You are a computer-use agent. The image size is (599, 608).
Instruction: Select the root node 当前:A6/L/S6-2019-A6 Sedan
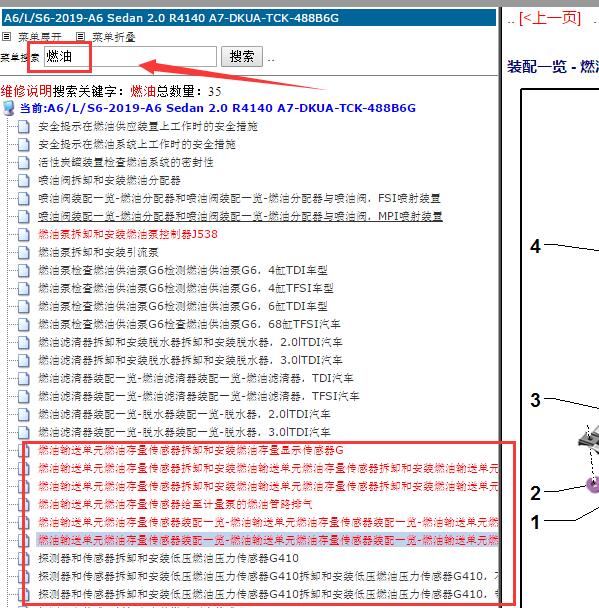(218, 108)
